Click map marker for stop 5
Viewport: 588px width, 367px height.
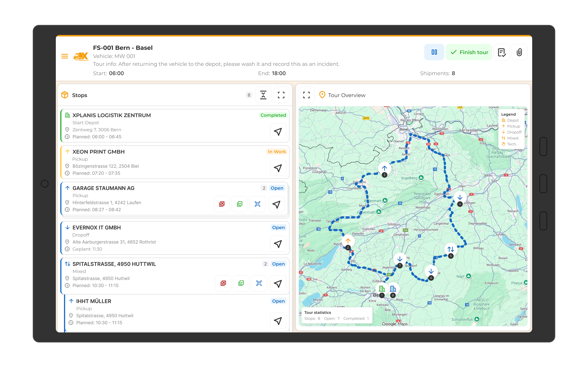pyautogui.click(x=451, y=249)
